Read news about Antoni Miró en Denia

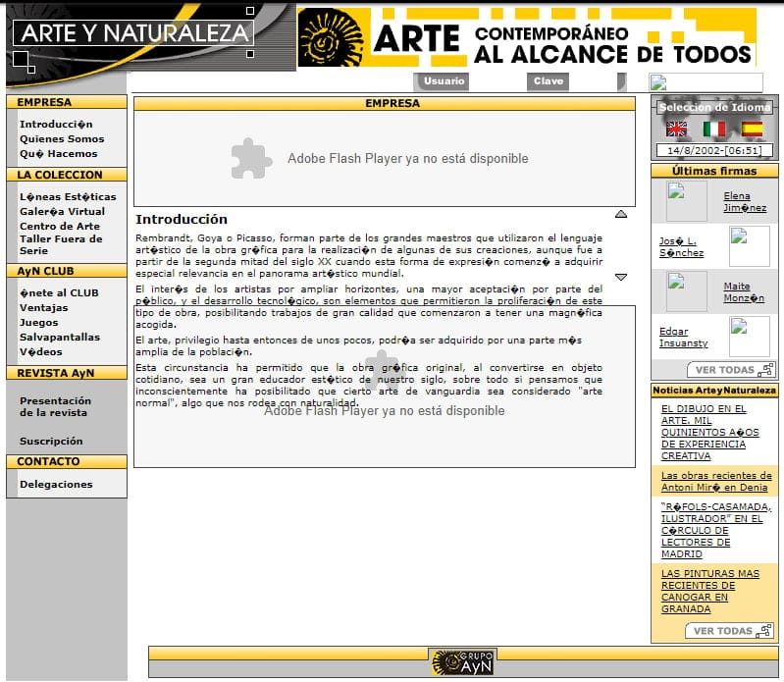(716, 482)
